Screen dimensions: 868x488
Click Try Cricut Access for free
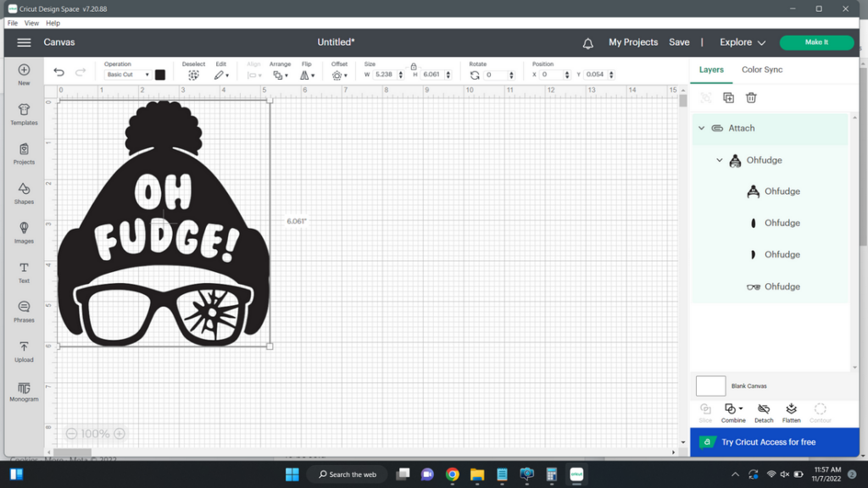click(x=775, y=442)
